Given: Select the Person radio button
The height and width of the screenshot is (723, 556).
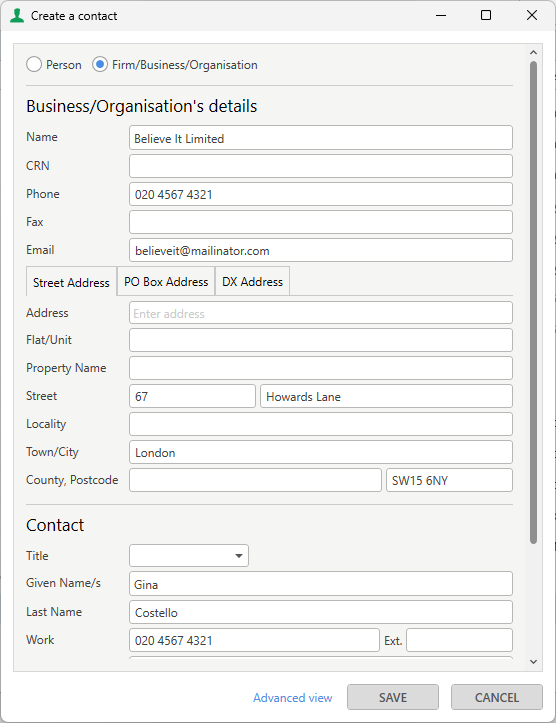Looking at the screenshot, I should point(34,65).
